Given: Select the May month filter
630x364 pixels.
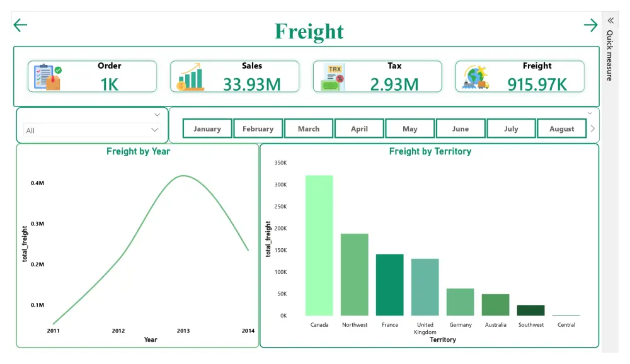Looking at the screenshot, I should tap(409, 128).
